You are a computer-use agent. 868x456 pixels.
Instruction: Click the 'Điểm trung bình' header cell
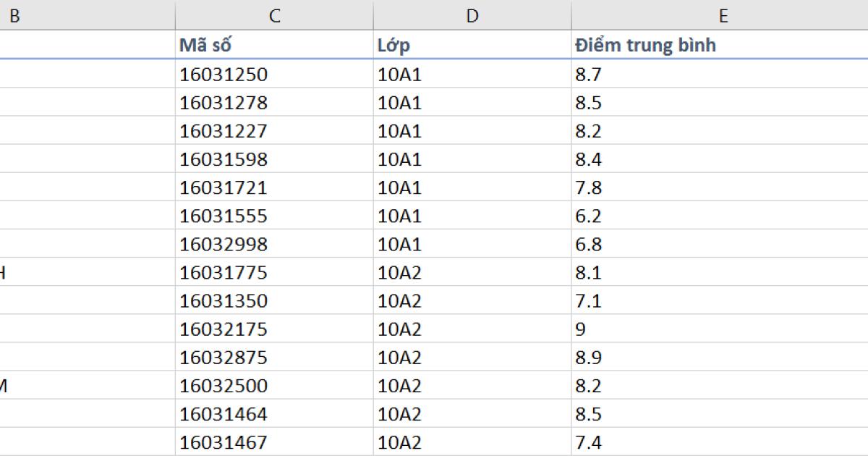tap(720, 45)
